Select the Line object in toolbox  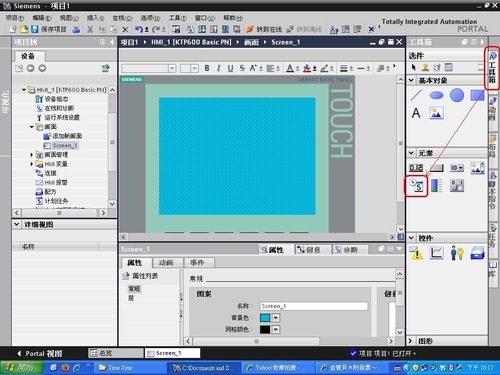pos(416,95)
